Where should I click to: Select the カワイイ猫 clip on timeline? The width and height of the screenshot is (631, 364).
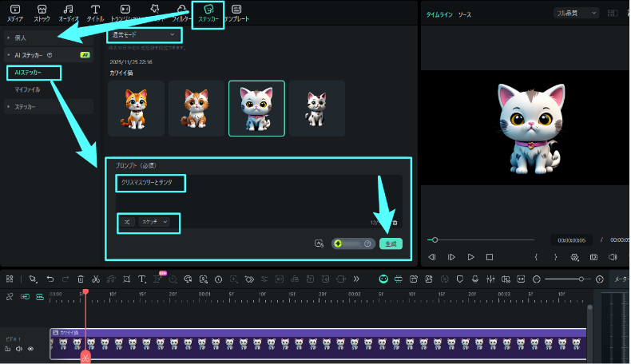[x=318, y=343]
